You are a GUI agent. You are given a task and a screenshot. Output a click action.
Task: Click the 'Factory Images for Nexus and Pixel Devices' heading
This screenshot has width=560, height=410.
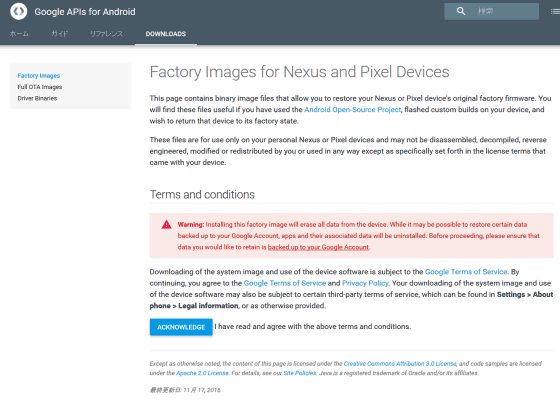pyautogui.click(x=299, y=72)
